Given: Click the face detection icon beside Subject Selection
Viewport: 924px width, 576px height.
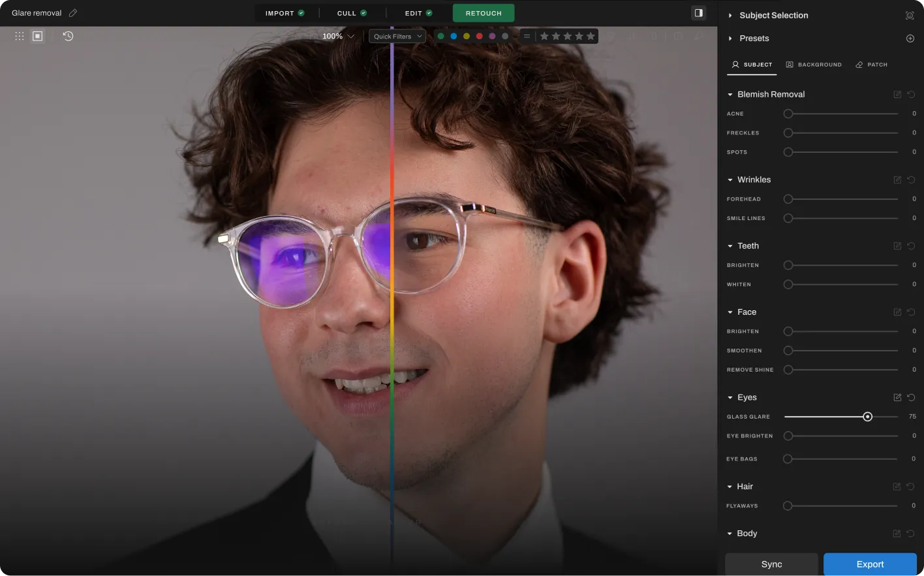Looking at the screenshot, I should point(910,16).
